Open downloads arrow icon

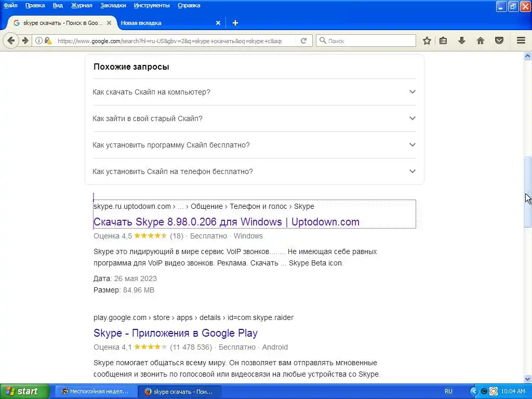pos(461,41)
